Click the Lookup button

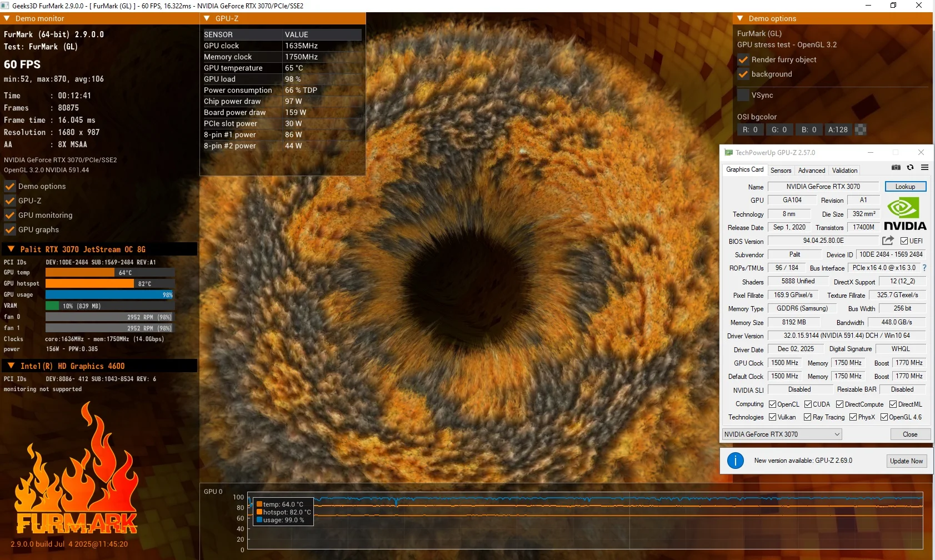[906, 187]
